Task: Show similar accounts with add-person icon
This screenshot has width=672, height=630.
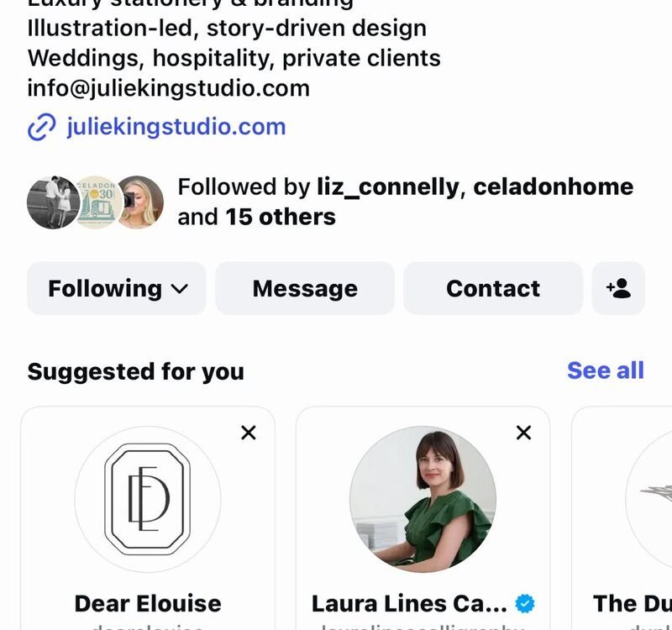Action: 618,288
